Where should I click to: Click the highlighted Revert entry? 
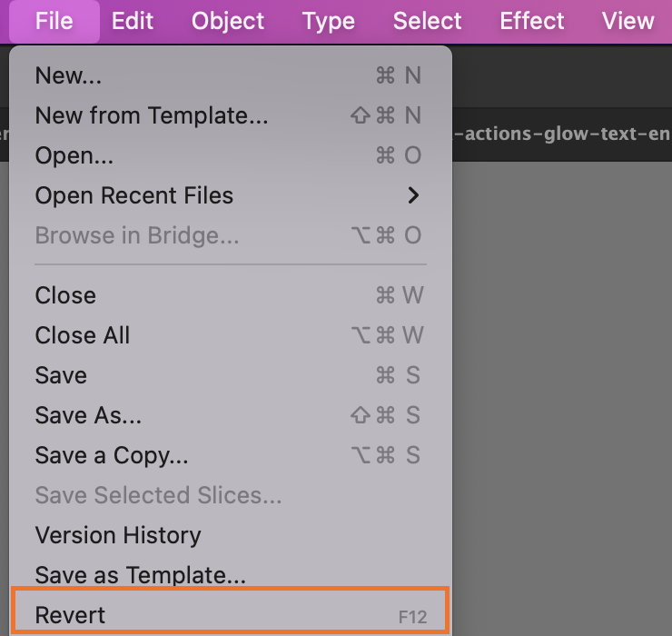(x=71, y=615)
